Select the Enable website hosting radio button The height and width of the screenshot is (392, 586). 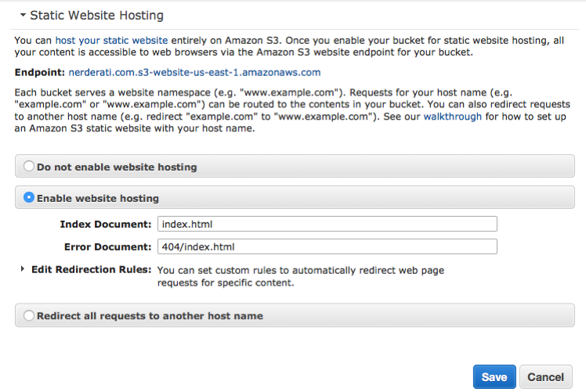pyautogui.click(x=29, y=197)
